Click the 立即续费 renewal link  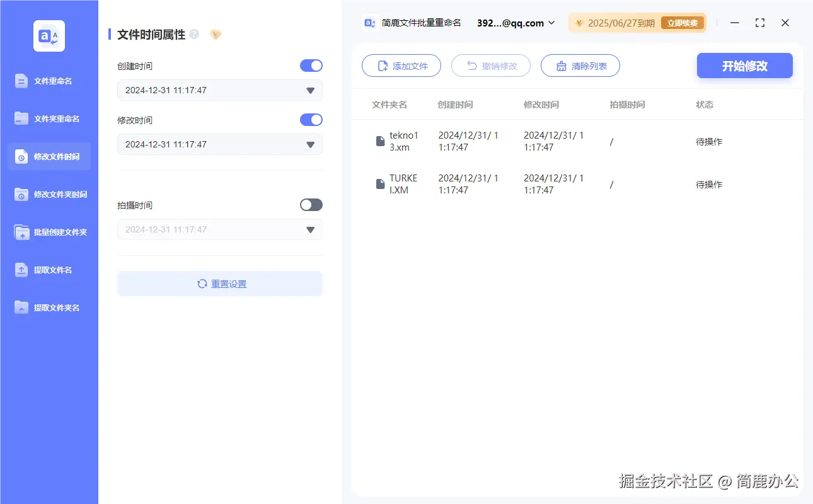point(681,23)
